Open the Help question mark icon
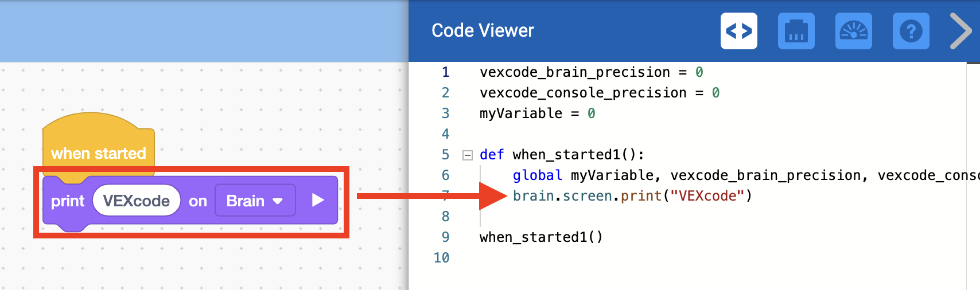 (x=911, y=31)
